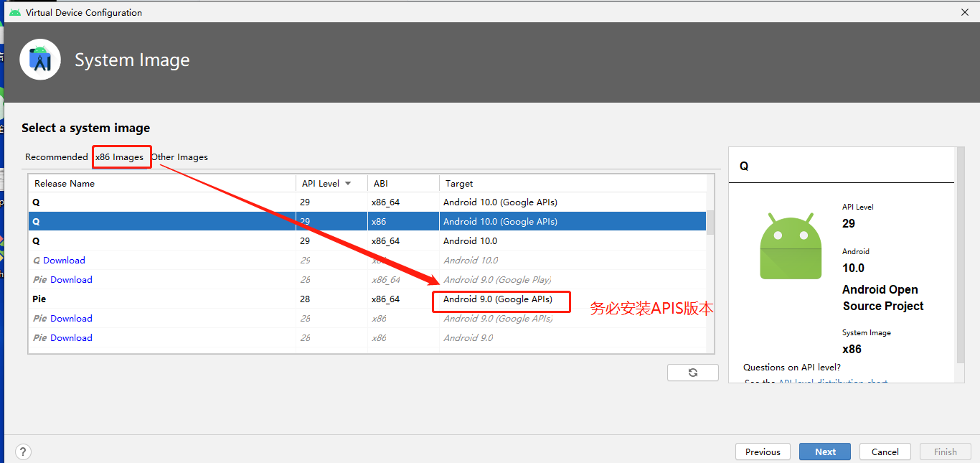Click highlighted row's 'Android 10.0 (Google APIs)' target
Screen dimensions: 980x463
[x=500, y=222]
